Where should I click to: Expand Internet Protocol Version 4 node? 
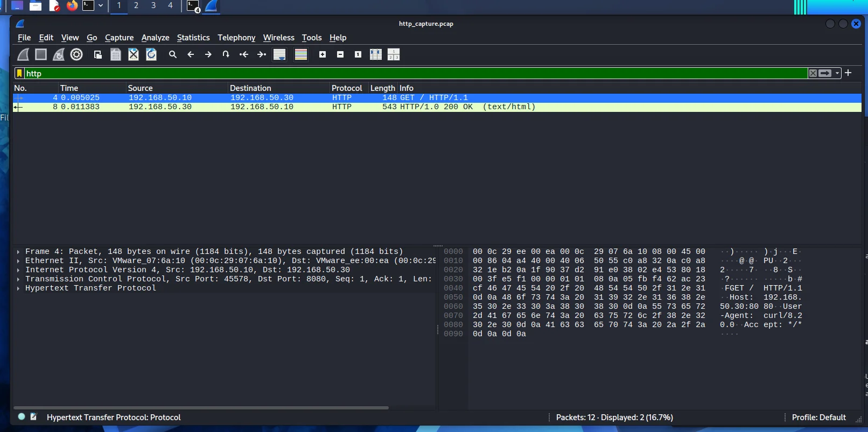click(18, 270)
